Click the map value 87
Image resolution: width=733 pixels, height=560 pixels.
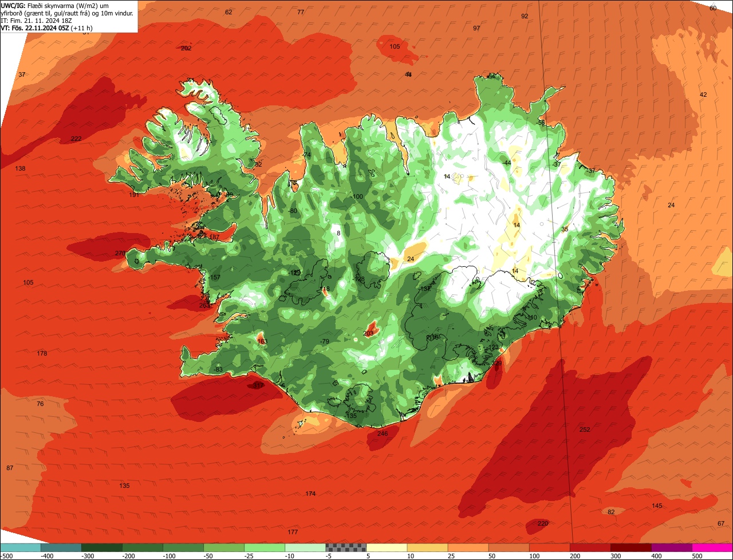coord(10,468)
